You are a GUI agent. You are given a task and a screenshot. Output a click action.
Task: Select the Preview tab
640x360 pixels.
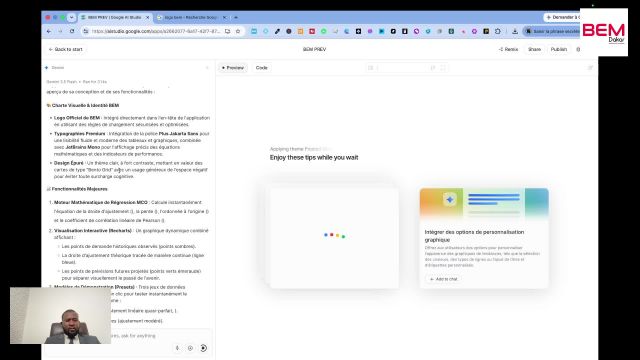point(233,68)
